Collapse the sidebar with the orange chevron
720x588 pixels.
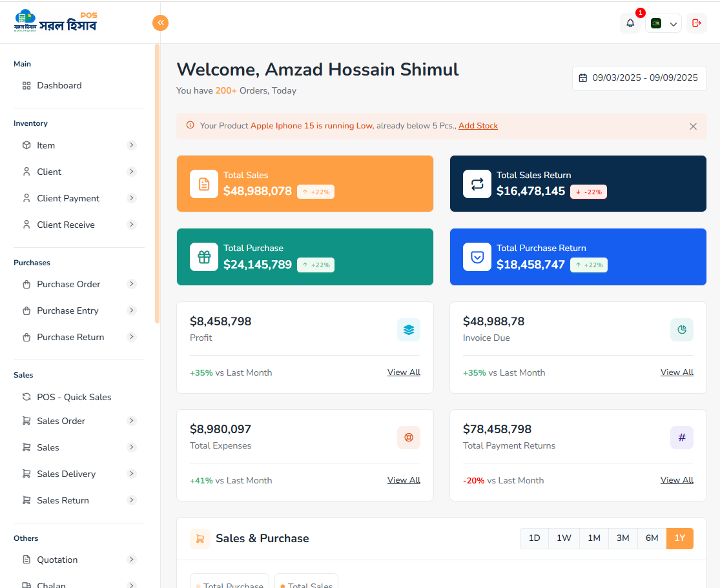160,23
